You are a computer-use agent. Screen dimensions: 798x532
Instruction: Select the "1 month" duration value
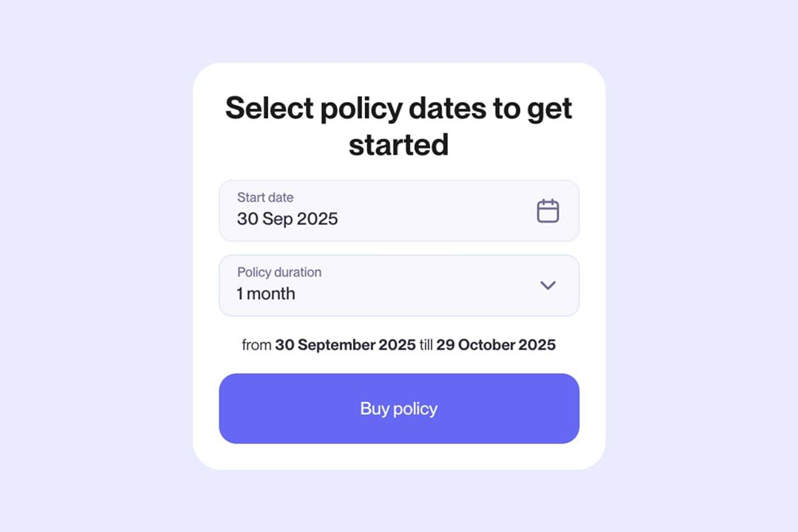[x=266, y=293]
